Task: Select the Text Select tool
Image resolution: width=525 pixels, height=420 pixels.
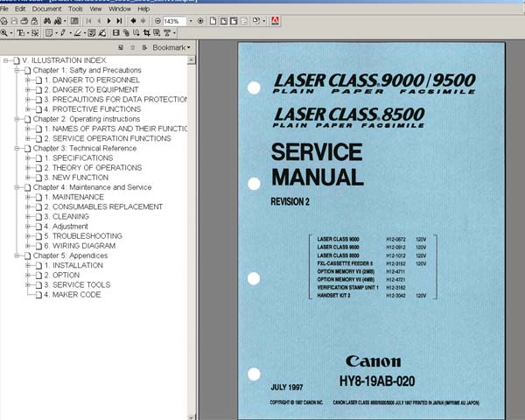Action: (21, 33)
